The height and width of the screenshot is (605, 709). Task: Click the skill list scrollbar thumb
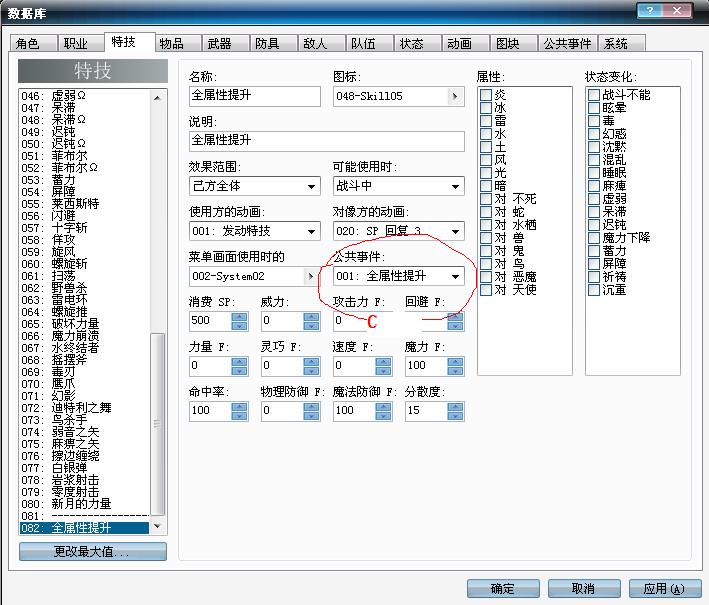pyautogui.click(x=157, y=424)
